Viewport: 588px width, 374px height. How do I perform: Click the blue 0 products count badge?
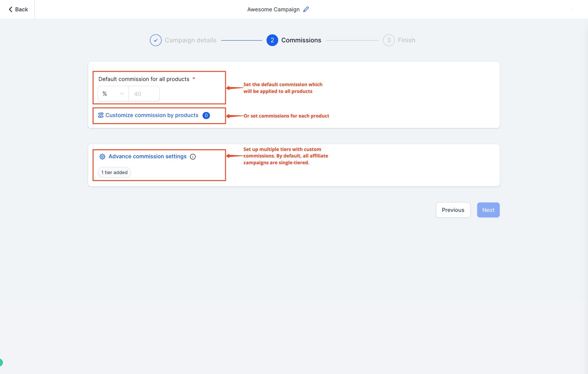point(206,116)
